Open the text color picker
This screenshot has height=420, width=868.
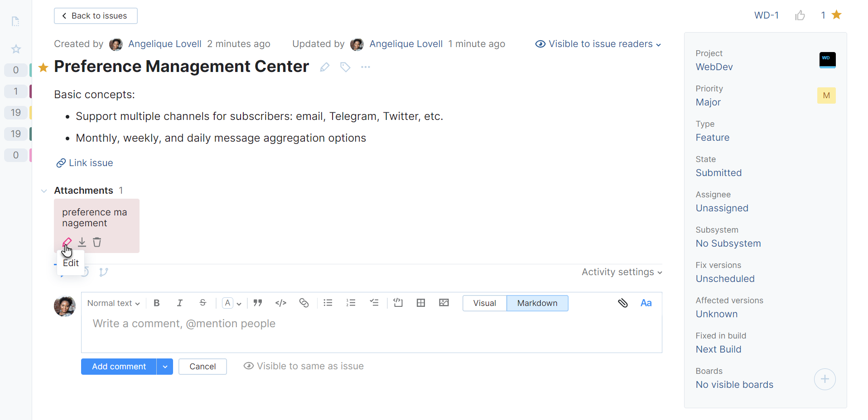coord(231,303)
